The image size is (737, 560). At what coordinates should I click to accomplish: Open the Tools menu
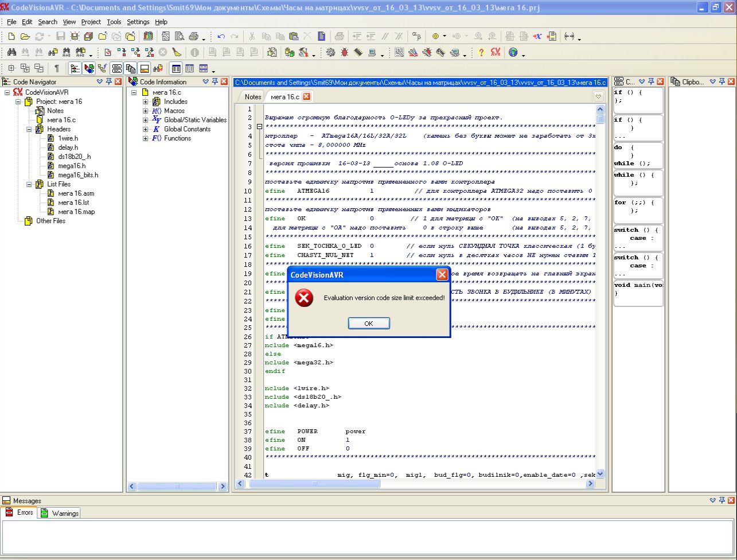pyautogui.click(x=114, y=22)
